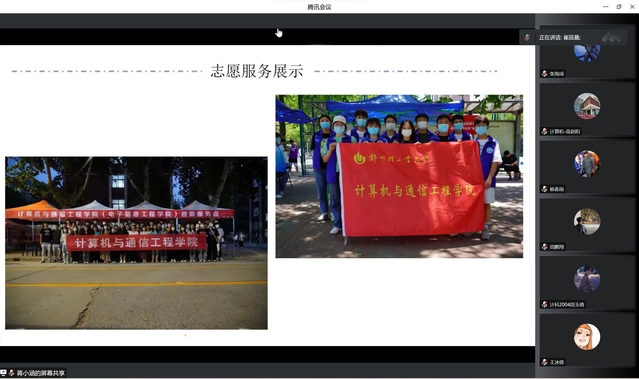Select the participant with the red building avatar
639x379 pixels.
pos(587,106)
